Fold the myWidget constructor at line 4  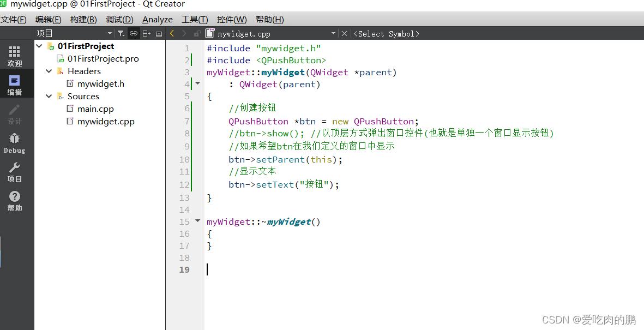(197, 83)
